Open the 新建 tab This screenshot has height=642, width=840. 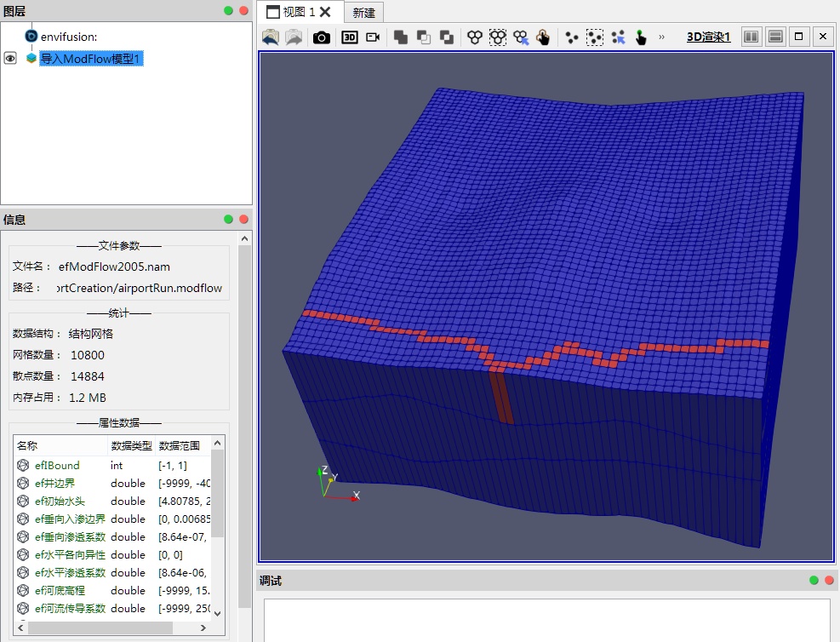click(363, 12)
